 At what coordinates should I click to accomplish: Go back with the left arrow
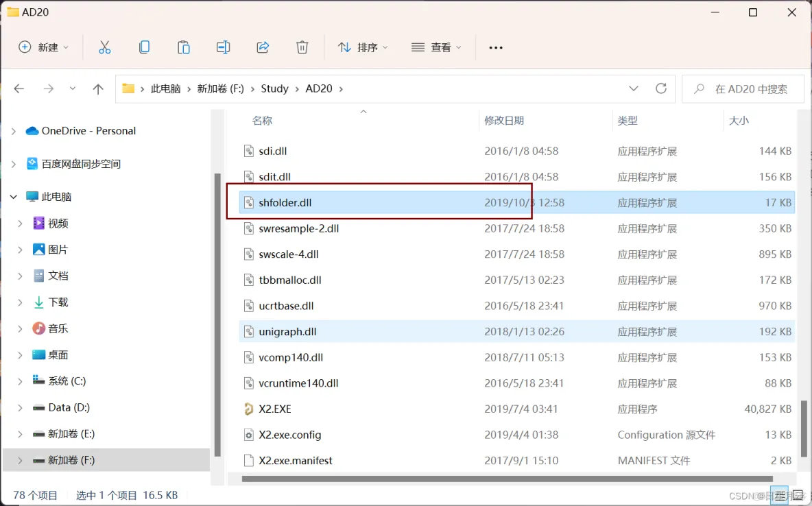[x=19, y=89]
